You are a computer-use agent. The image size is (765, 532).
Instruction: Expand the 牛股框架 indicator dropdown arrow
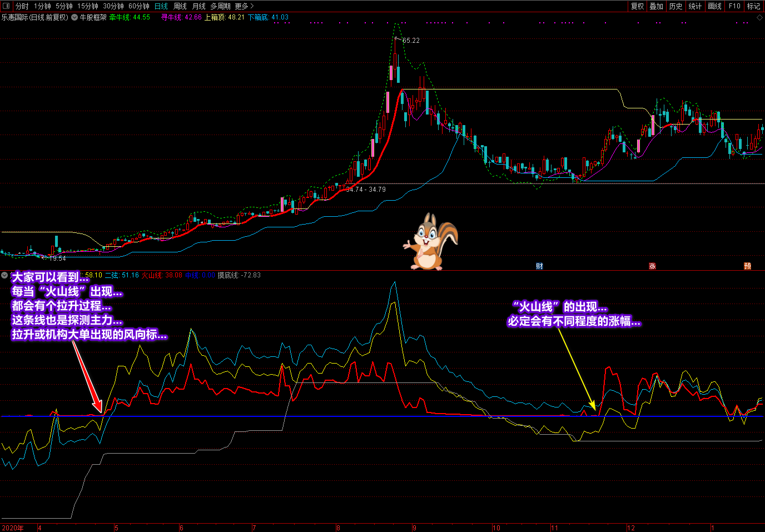74,17
